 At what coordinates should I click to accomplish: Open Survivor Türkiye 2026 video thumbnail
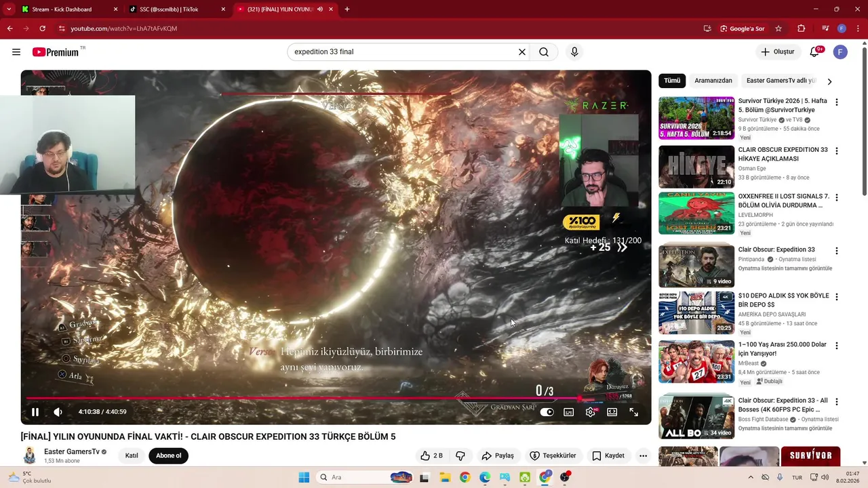(696, 118)
